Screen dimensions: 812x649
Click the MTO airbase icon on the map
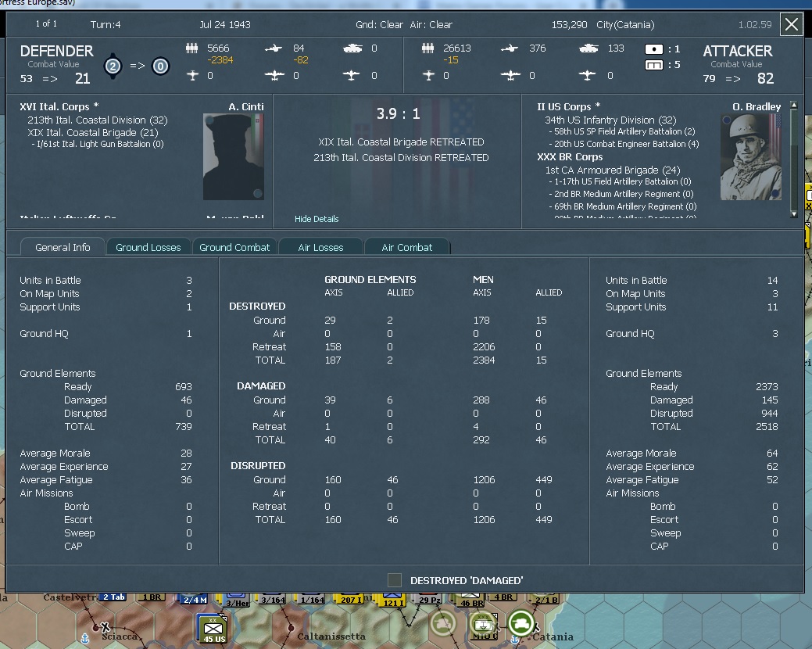484,626
